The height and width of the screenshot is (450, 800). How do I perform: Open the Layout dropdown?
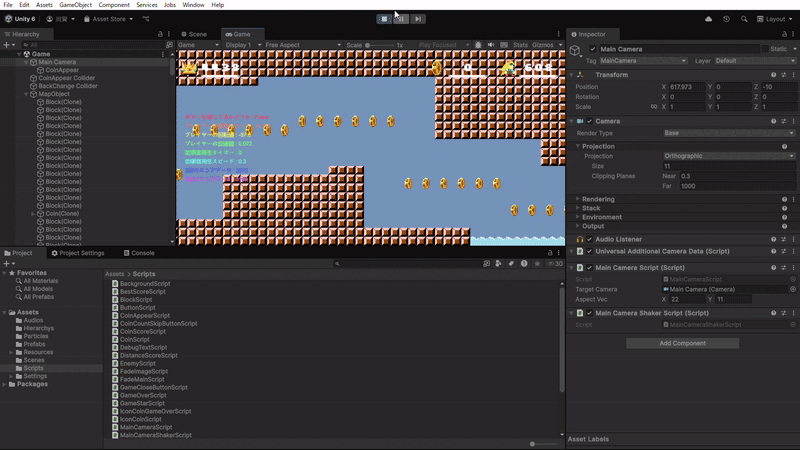coord(774,19)
